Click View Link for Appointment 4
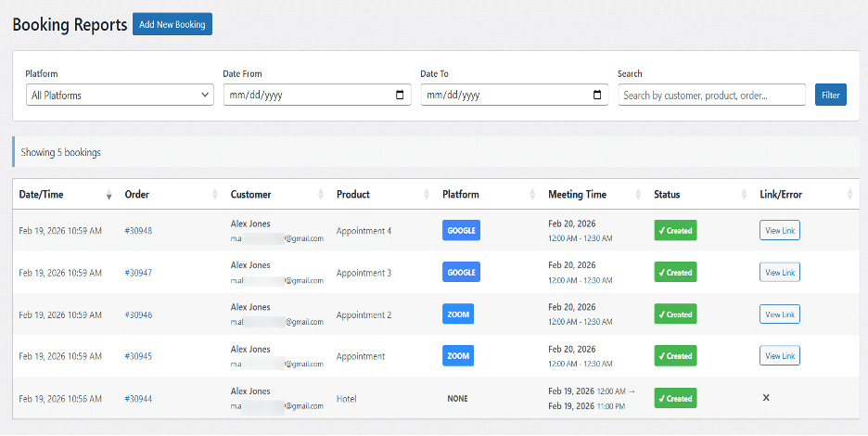This screenshot has height=436, width=868. 779,230
